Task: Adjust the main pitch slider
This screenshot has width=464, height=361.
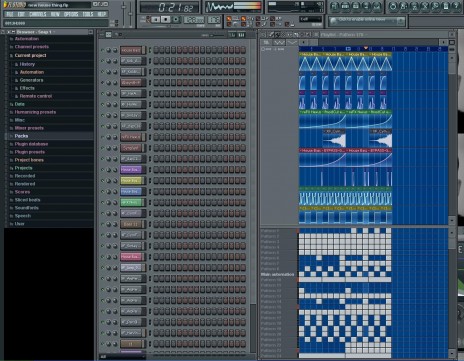Action: click(130, 13)
